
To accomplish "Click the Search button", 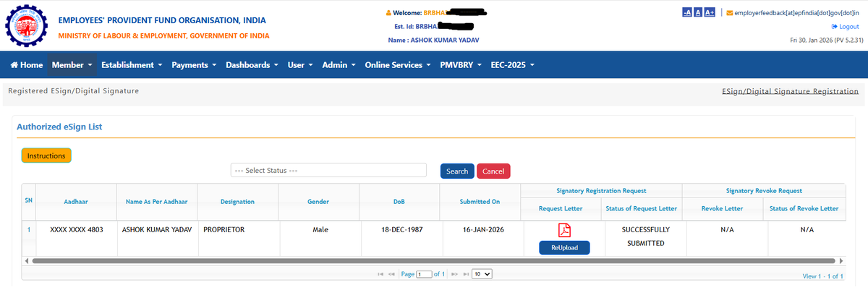I will click(x=457, y=171).
